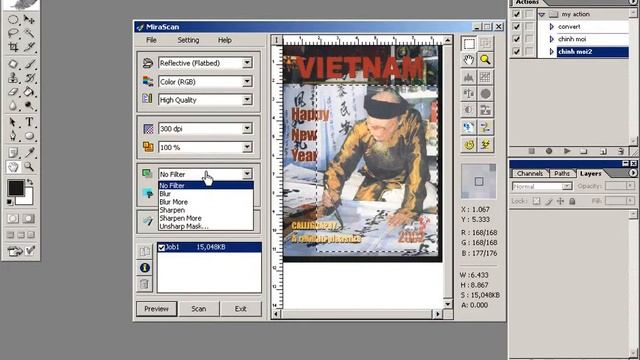
Task: Choose Sharpen More from filter list
Action: (206, 218)
